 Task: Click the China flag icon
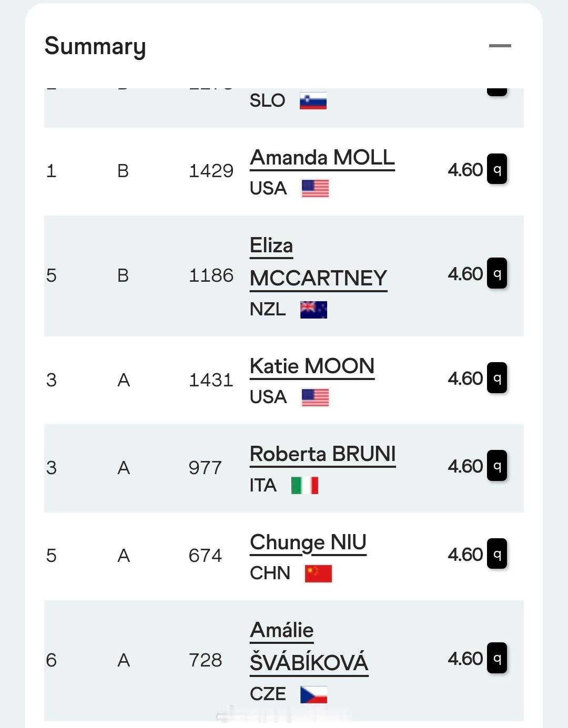[318, 573]
